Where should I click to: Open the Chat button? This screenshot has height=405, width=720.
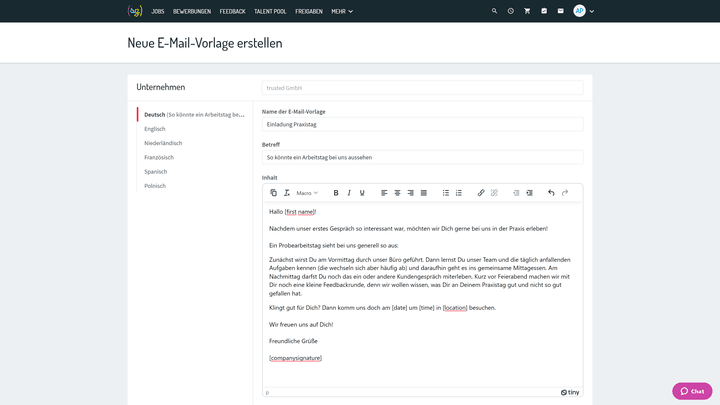(692, 391)
